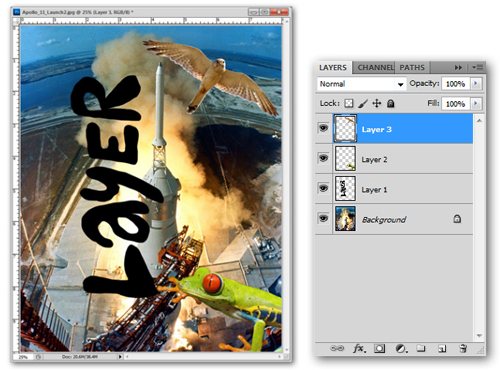
Task: Open the Opacity slider arrow
Action: click(476, 84)
